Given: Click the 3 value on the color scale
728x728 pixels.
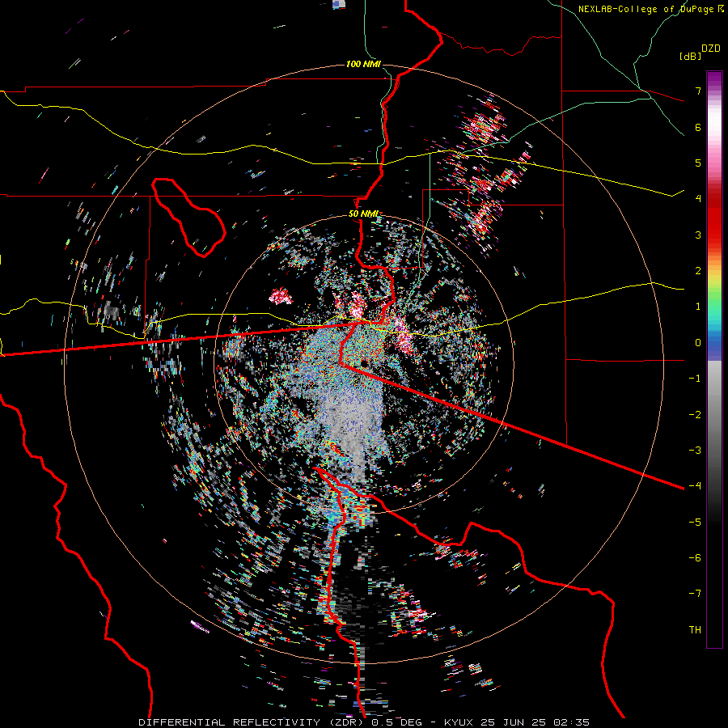Looking at the screenshot, I should click(x=698, y=235).
